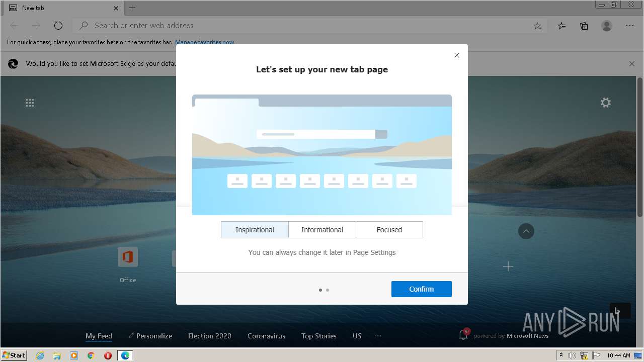Open page settings gear icon
644x362 pixels.
[606, 103]
